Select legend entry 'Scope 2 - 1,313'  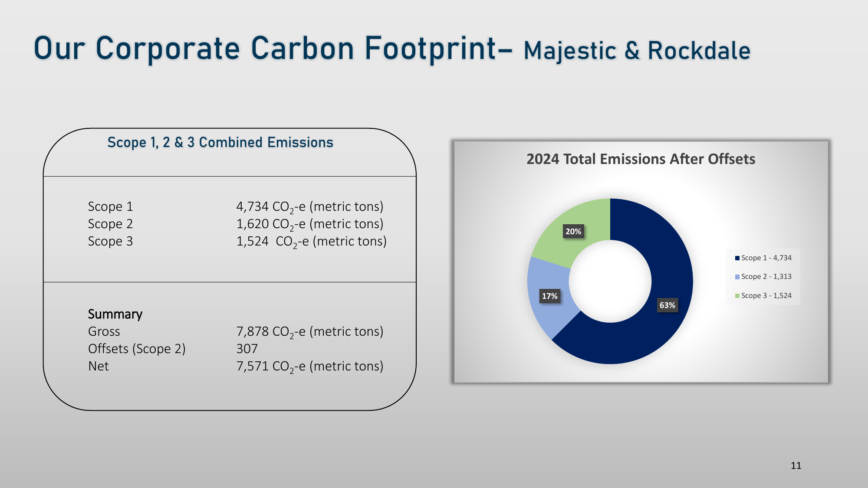(x=763, y=276)
